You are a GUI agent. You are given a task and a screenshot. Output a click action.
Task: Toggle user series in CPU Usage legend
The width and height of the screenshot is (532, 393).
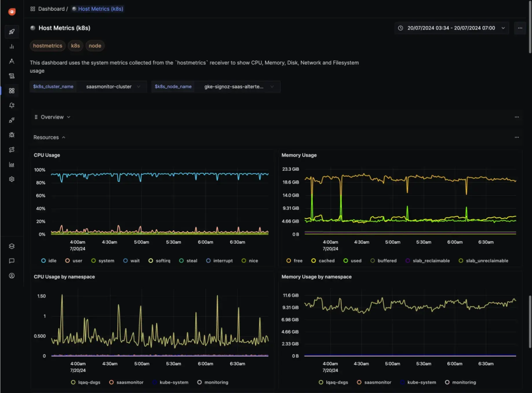(74, 261)
